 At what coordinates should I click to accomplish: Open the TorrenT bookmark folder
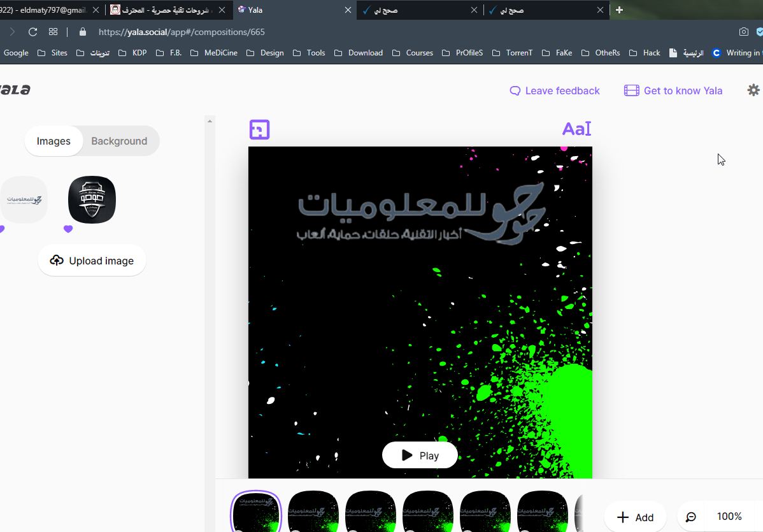513,53
